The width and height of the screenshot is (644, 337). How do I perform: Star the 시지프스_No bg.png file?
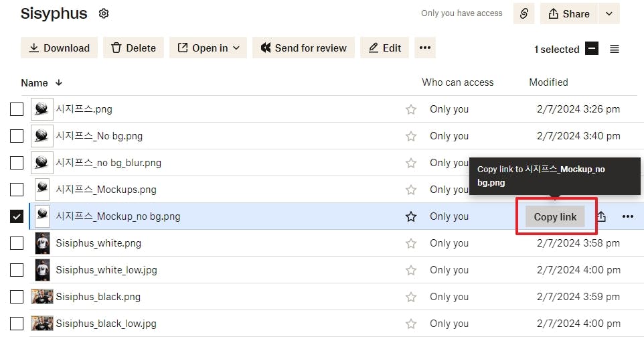click(x=411, y=136)
